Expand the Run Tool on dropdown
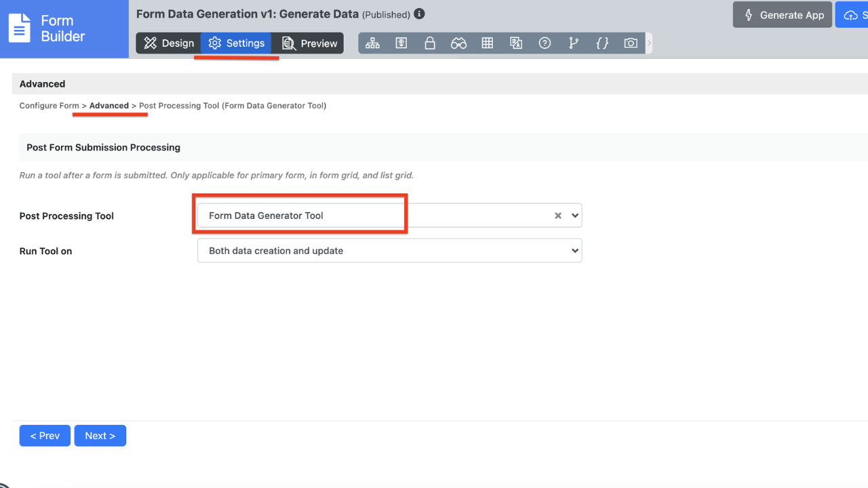 [389, 251]
